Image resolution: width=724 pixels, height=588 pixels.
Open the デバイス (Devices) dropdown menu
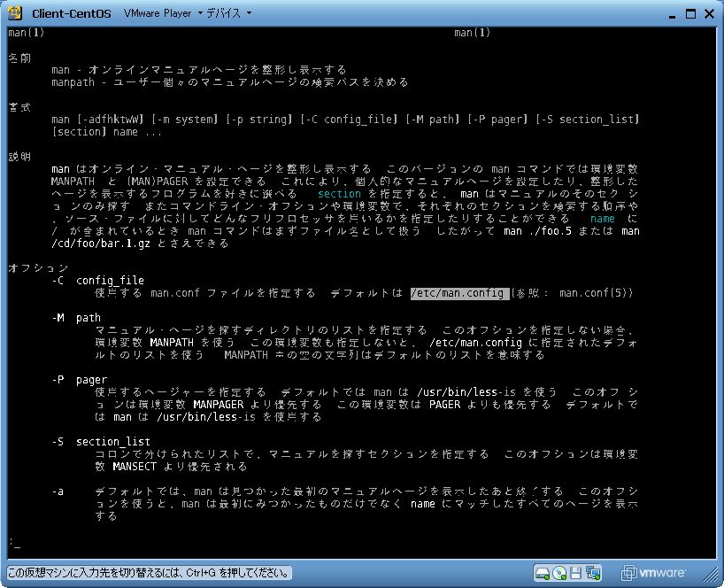click(228, 14)
